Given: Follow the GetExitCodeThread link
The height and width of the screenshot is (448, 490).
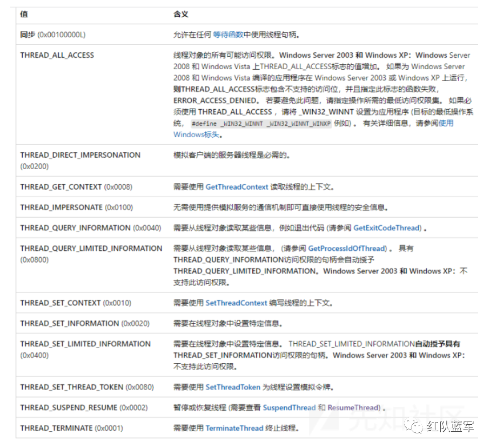Looking at the screenshot, I should 387,228.
